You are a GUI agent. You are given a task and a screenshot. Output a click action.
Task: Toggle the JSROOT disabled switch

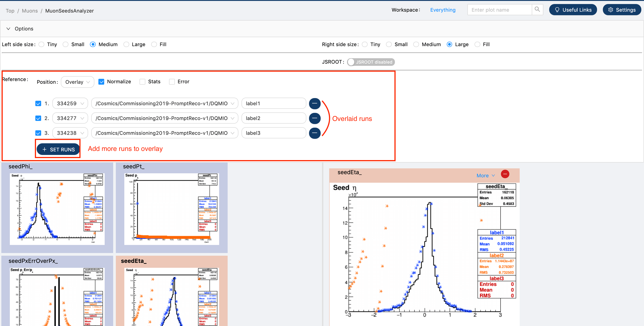click(x=371, y=62)
